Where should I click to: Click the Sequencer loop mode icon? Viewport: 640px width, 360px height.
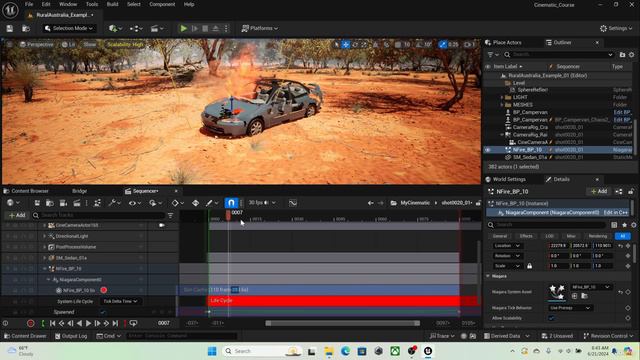[133, 323]
